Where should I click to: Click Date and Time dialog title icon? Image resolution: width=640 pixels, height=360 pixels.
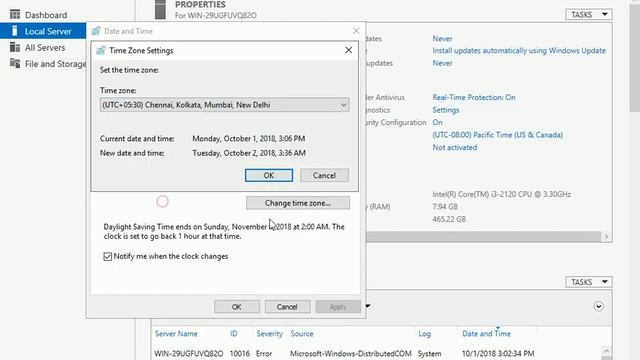(x=96, y=31)
